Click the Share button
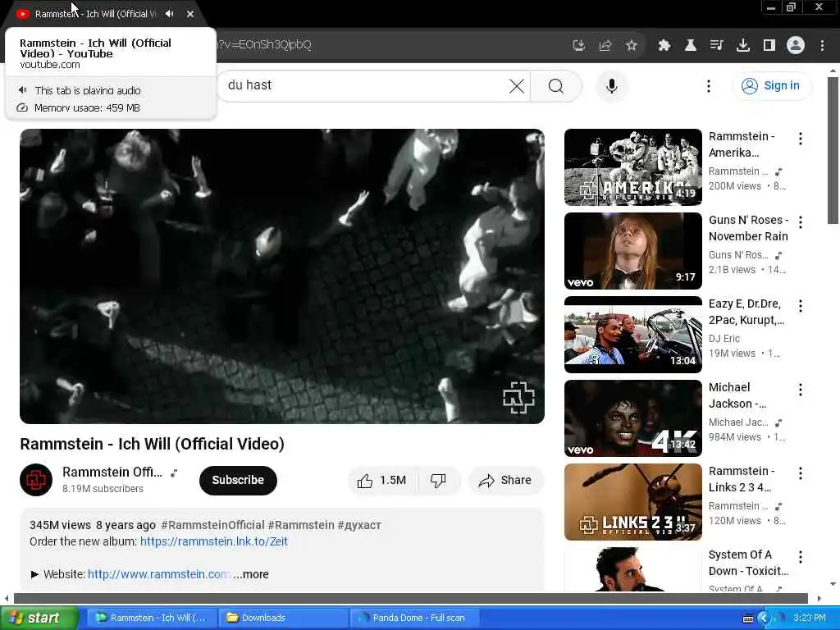Viewport: 840px width, 630px height. point(505,481)
